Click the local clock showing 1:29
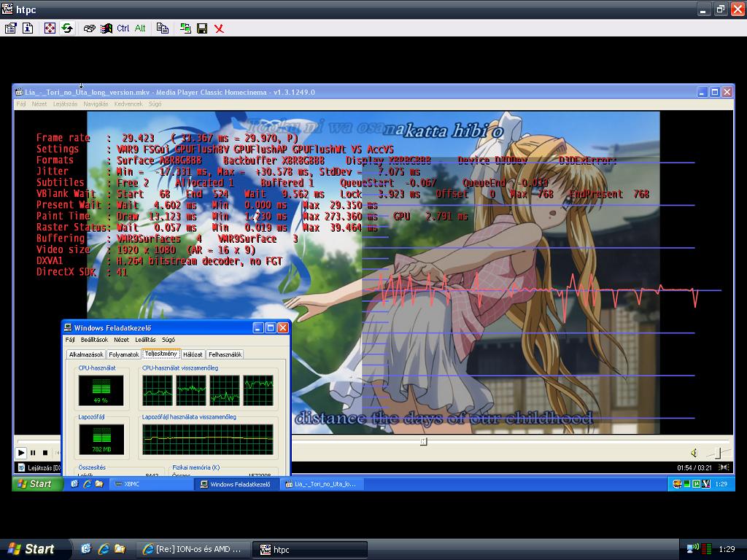Screen dimensions: 747x560 click(727, 549)
